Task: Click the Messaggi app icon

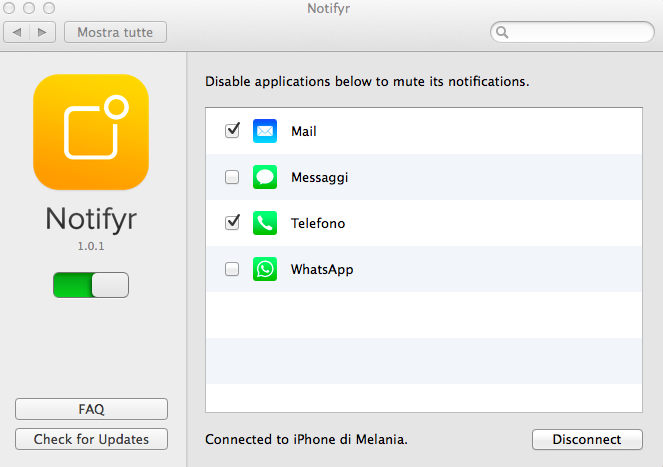Action: point(265,177)
